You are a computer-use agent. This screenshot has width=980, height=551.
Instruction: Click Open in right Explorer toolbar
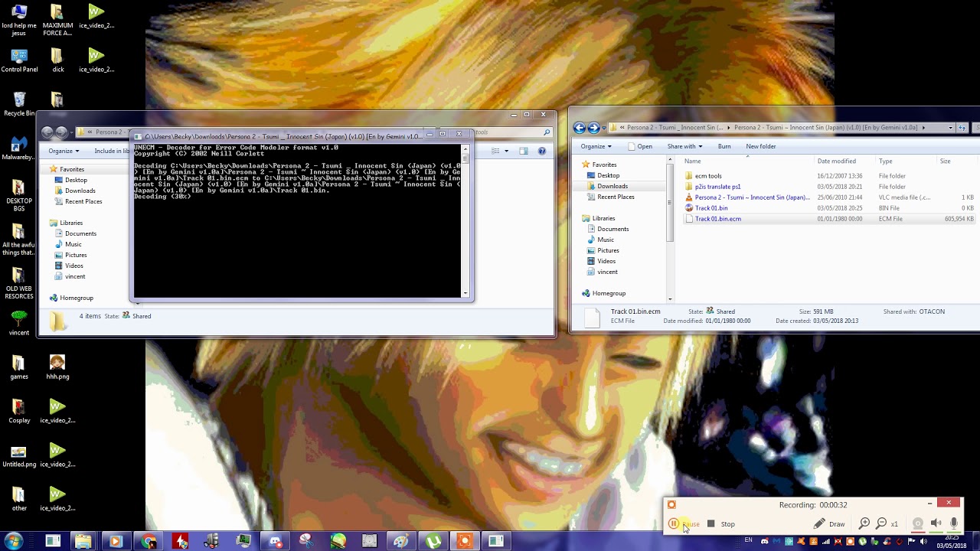[x=639, y=146]
